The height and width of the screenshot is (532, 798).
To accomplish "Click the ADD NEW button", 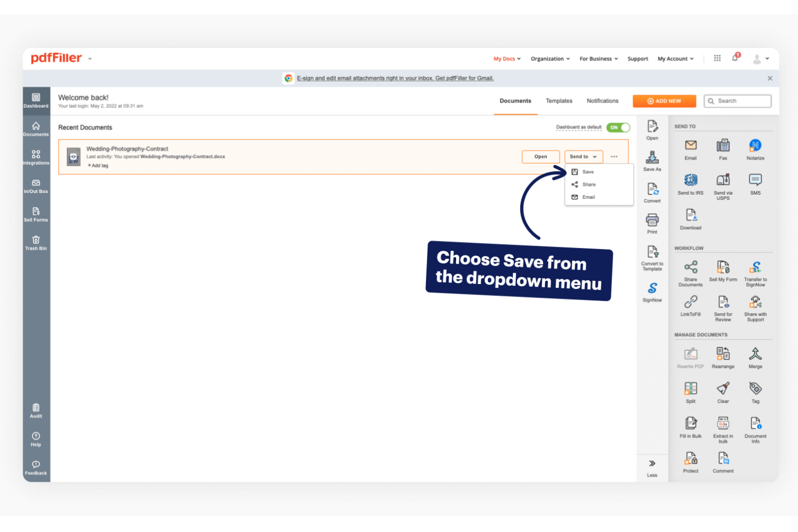I will [664, 101].
